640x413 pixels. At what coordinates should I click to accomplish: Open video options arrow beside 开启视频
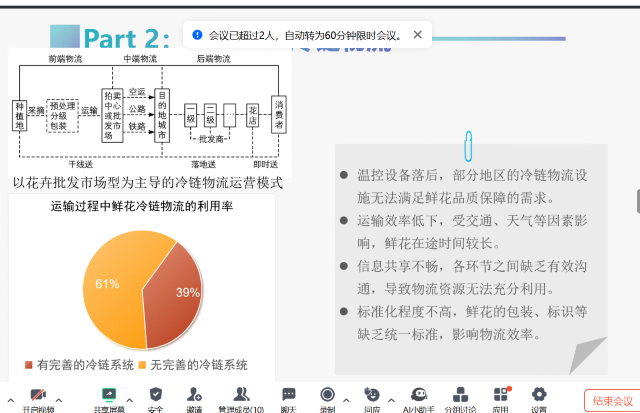(x=58, y=400)
